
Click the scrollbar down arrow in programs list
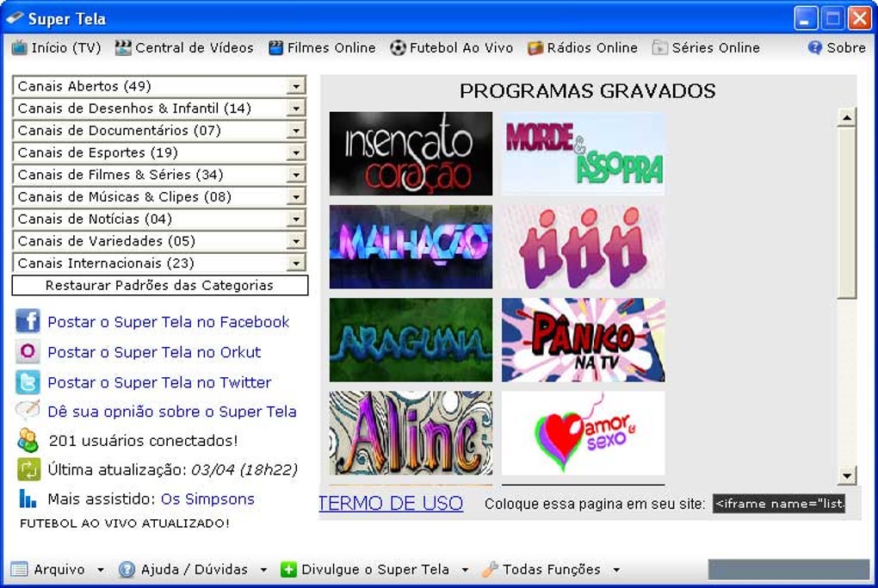pyautogui.click(x=847, y=476)
